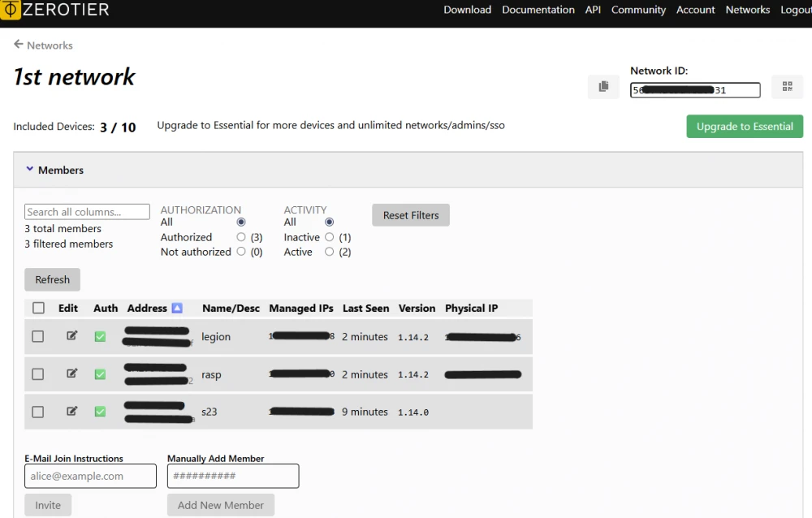Click the search all columns field
Viewport: 812px width, 518px height.
tap(87, 211)
